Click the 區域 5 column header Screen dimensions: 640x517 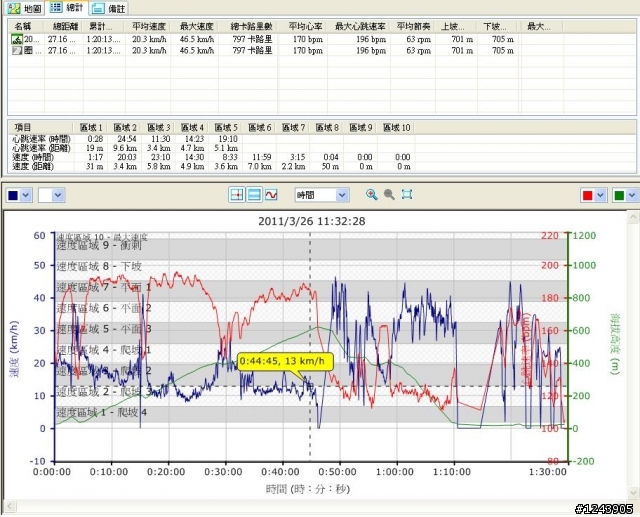pyautogui.click(x=225, y=127)
